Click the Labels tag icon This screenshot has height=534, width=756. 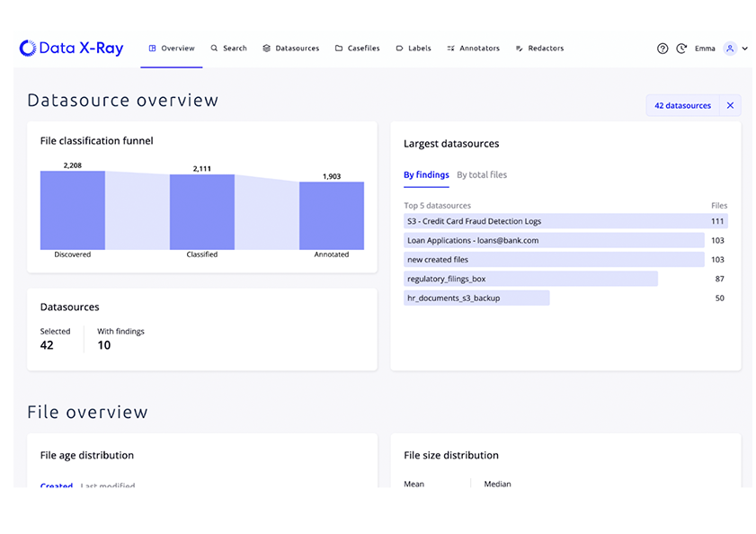[x=399, y=49]
